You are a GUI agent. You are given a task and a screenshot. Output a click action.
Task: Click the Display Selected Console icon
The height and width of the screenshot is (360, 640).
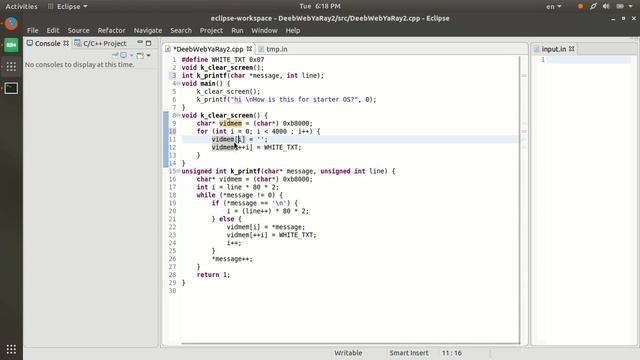(123, 55)
